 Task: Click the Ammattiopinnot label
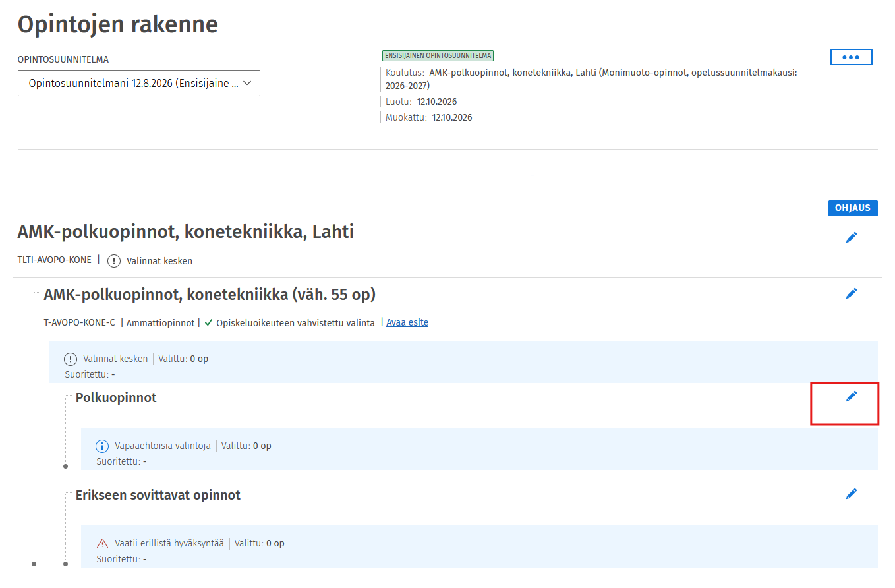[x=160, y=323]
